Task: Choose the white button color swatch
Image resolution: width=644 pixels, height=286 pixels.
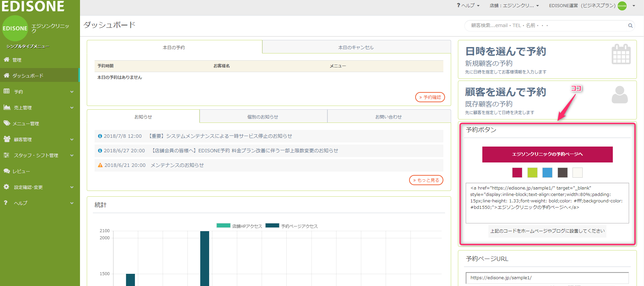Action: [x=578, y=173]
